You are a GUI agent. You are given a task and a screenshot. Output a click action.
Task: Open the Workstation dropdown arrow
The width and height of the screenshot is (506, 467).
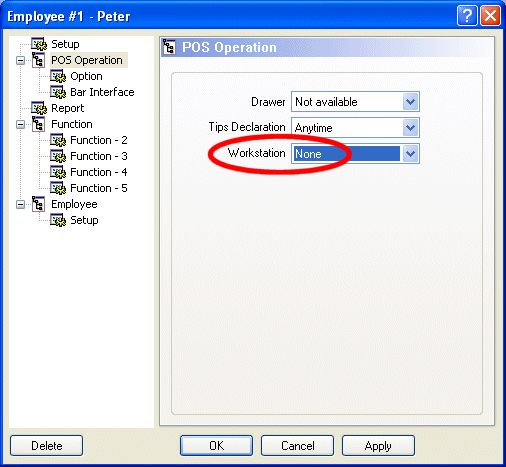coord(410,154)
